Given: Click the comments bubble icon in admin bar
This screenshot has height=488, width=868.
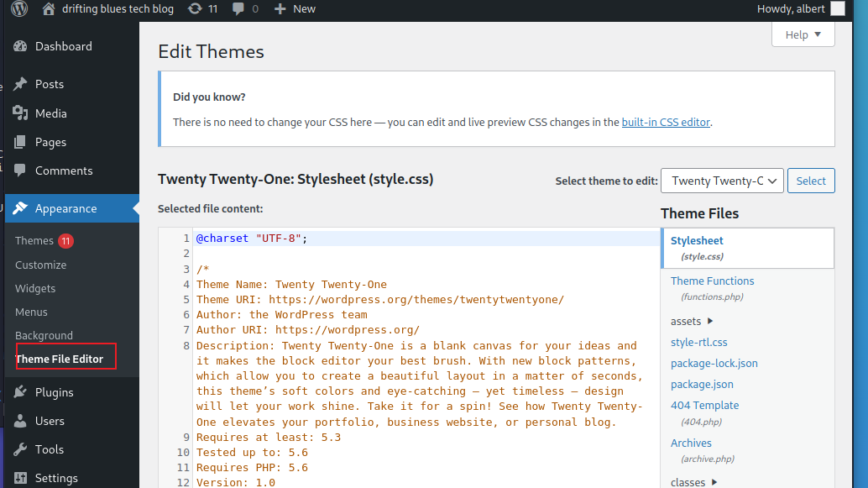Looking at the screenshot, I should tap(238, 8).
